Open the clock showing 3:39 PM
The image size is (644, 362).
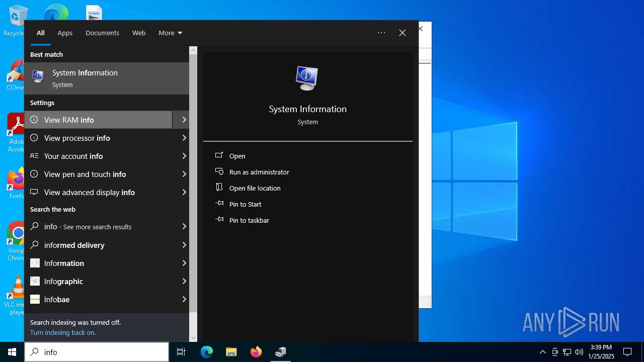click(601, 352)
